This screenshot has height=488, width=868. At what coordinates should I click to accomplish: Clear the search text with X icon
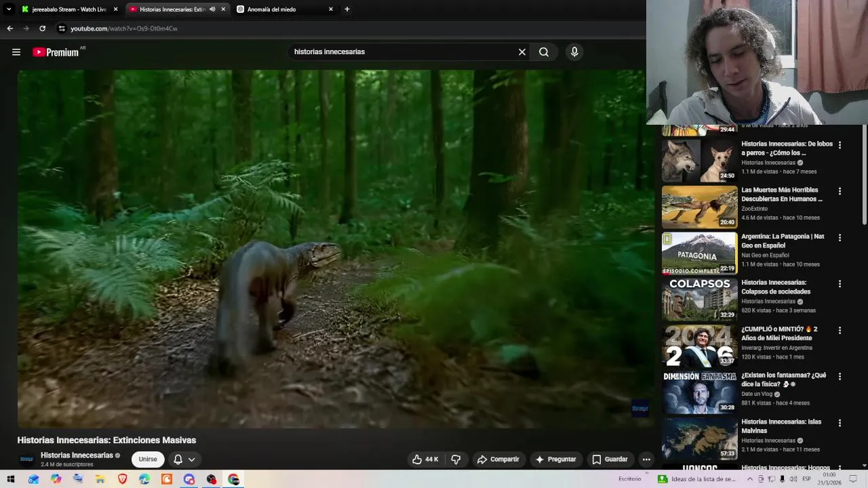tap(522, 52)
